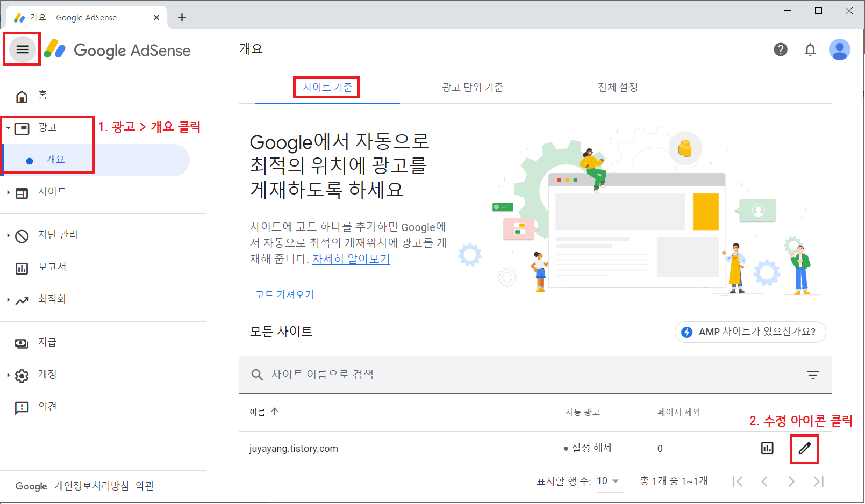Open the help question mark icon
Screen dimensions: 865x504
(781, 49)
